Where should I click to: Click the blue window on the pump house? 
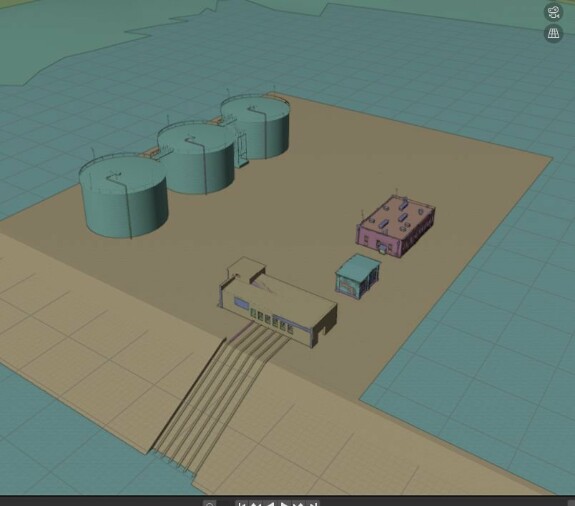[x=241, y=303]
